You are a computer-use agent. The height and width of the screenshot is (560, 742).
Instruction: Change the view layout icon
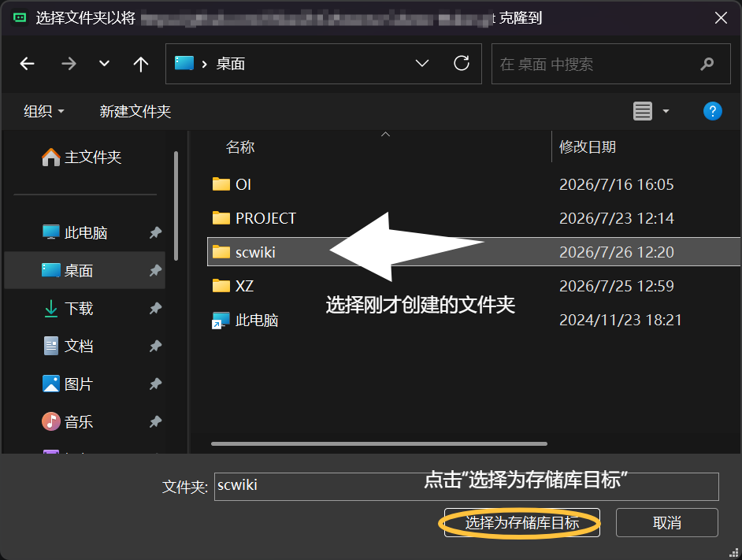tap(643, 111)
